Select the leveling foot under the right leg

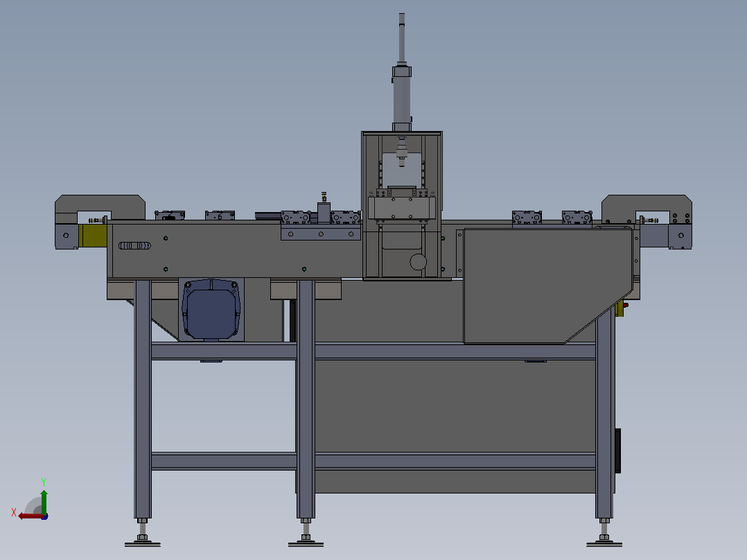604,533
